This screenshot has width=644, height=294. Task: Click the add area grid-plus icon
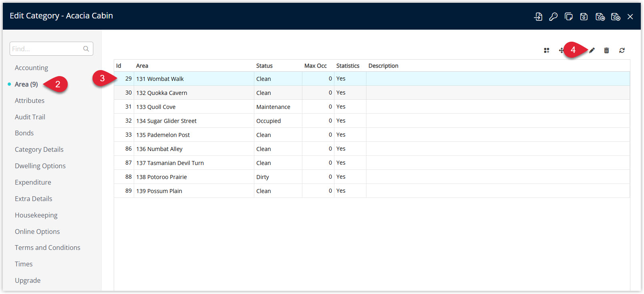(x=547, y=50)
